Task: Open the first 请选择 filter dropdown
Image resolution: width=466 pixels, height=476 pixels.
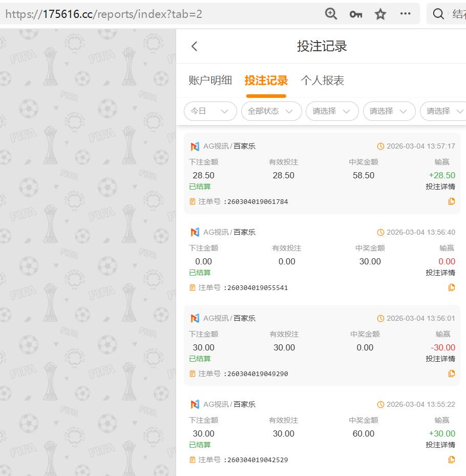Action: pyautogui.click(x=332, y=111)
